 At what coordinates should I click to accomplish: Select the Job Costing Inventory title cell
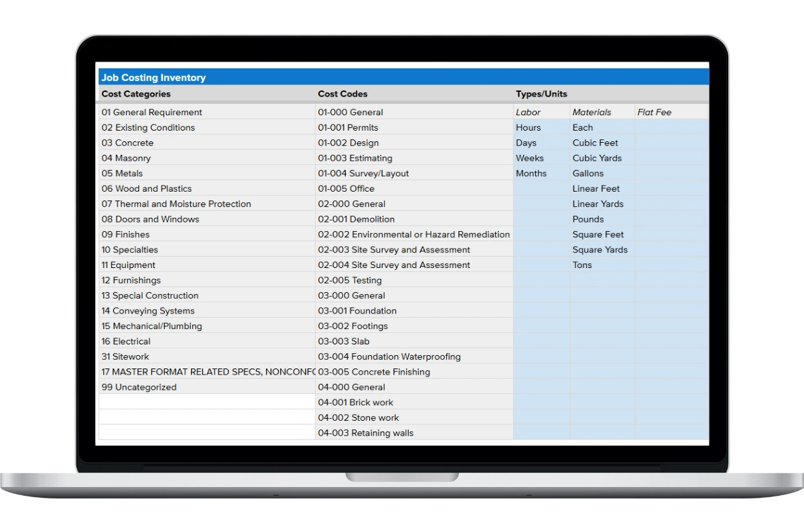pyautogui.click(x=403, y=77)
